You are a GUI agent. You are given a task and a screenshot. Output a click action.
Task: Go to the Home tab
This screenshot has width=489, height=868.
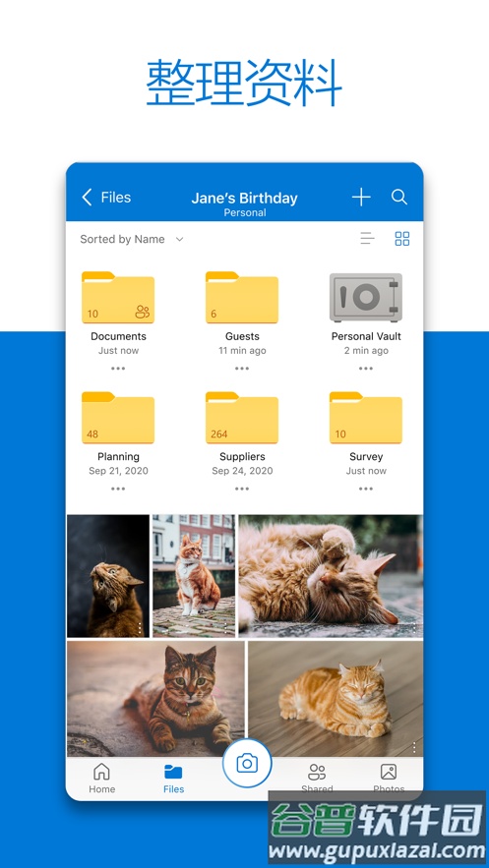[102, 778]
